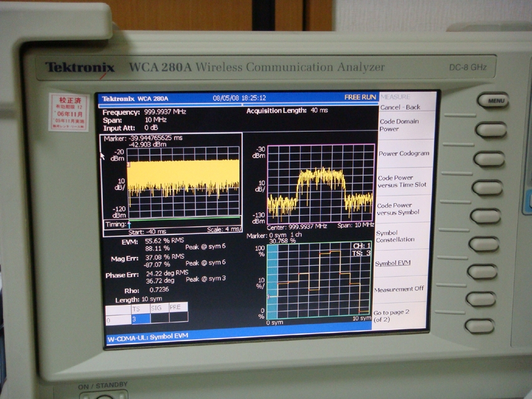Image resolution: width=532 pixels, height=399 pixels.
Task: Click the Center: 999.9937 MHz label under the spectrum
Action: coord(296,227)
